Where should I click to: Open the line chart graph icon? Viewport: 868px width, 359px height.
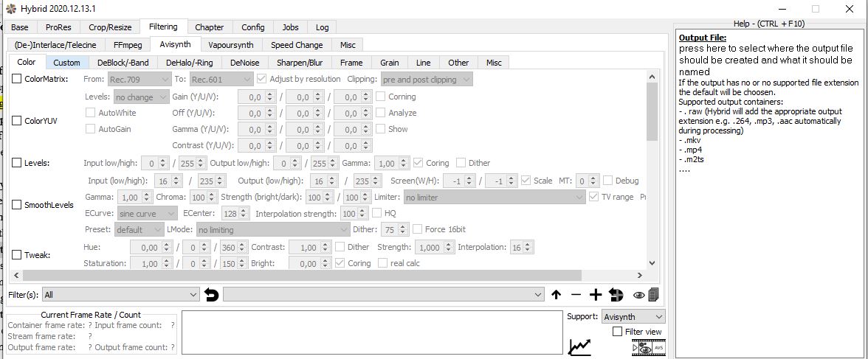point(580,346)
